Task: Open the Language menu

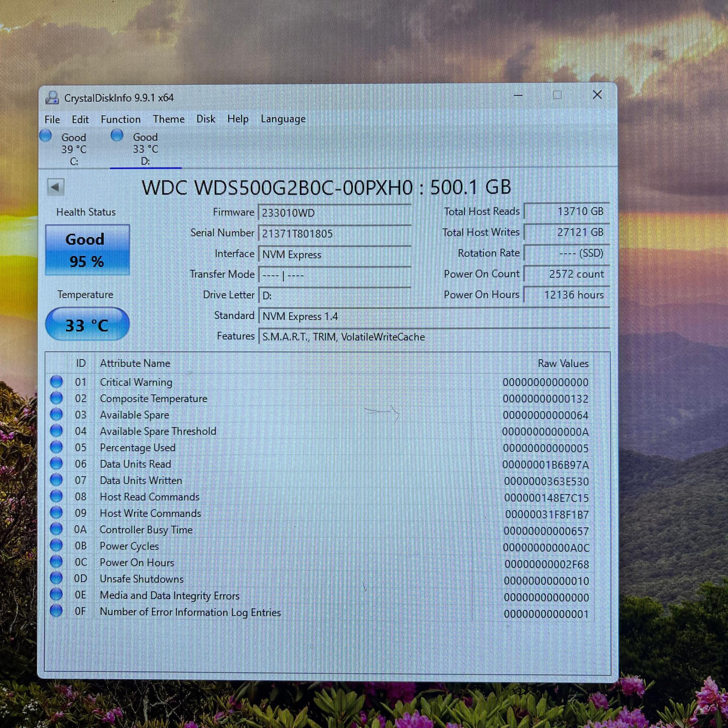Action: (x=283, y=119)
